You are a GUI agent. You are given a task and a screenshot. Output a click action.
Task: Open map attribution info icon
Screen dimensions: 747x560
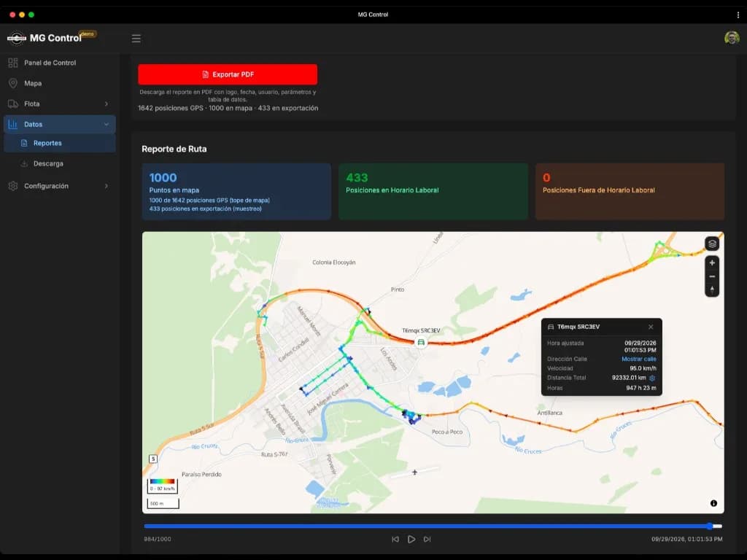click(713, 503)
